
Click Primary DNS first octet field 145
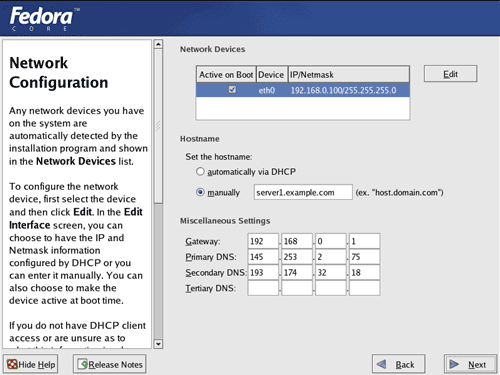click(263, 257)
